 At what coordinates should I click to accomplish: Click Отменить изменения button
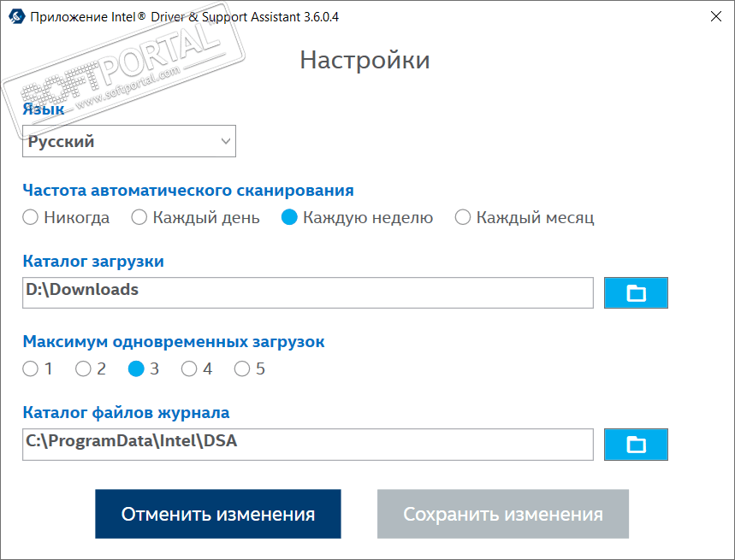218,514
